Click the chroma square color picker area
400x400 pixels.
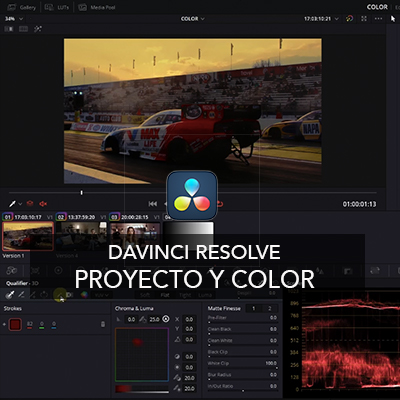[x=142, y=355]
